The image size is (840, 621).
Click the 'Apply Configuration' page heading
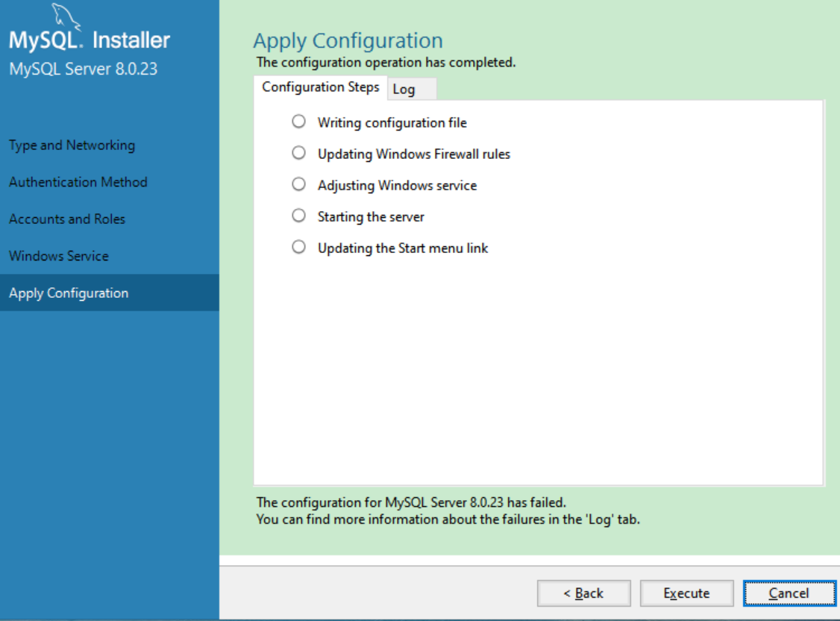click(348, 41)
